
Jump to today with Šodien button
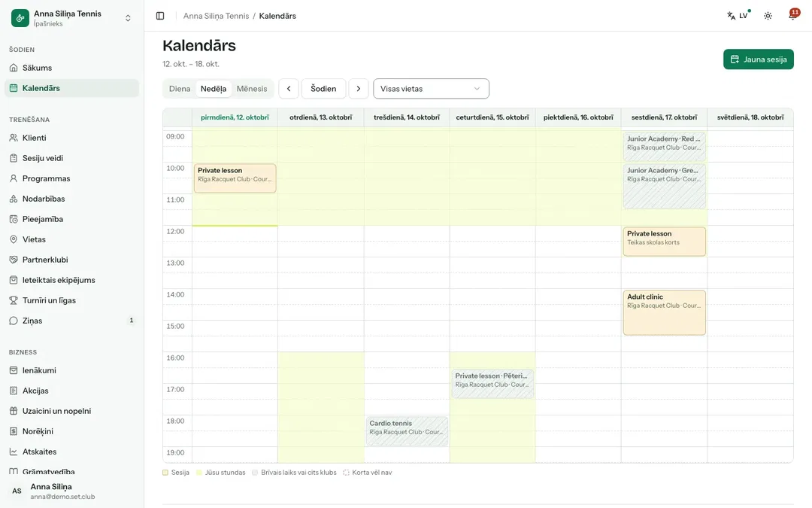pyautogui.click(x=323, y=89)
